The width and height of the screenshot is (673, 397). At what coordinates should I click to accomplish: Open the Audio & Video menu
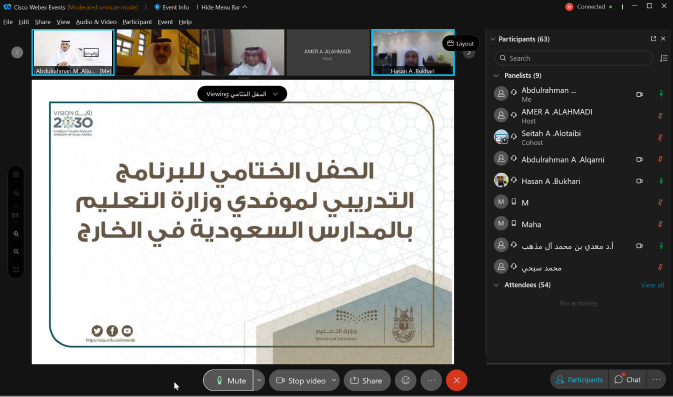[96, 22]
